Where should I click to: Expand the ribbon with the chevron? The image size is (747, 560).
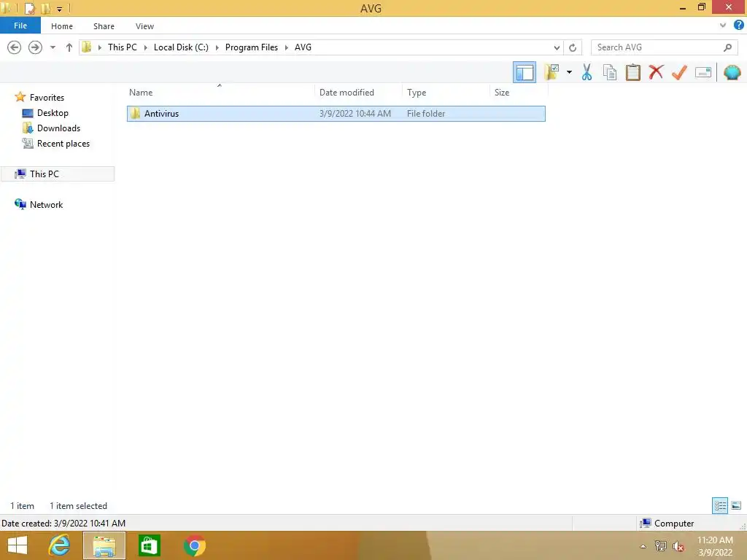723,26
